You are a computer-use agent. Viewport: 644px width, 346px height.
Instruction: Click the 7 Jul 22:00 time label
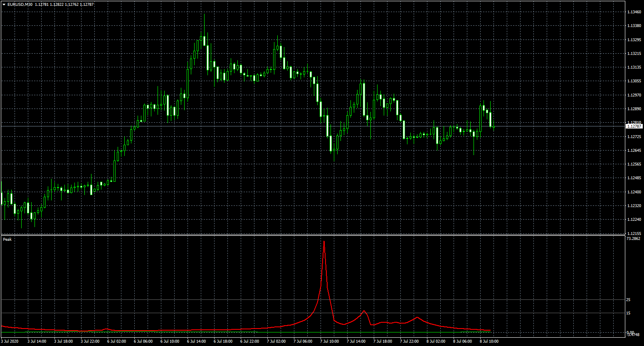[x=410, y=341]
